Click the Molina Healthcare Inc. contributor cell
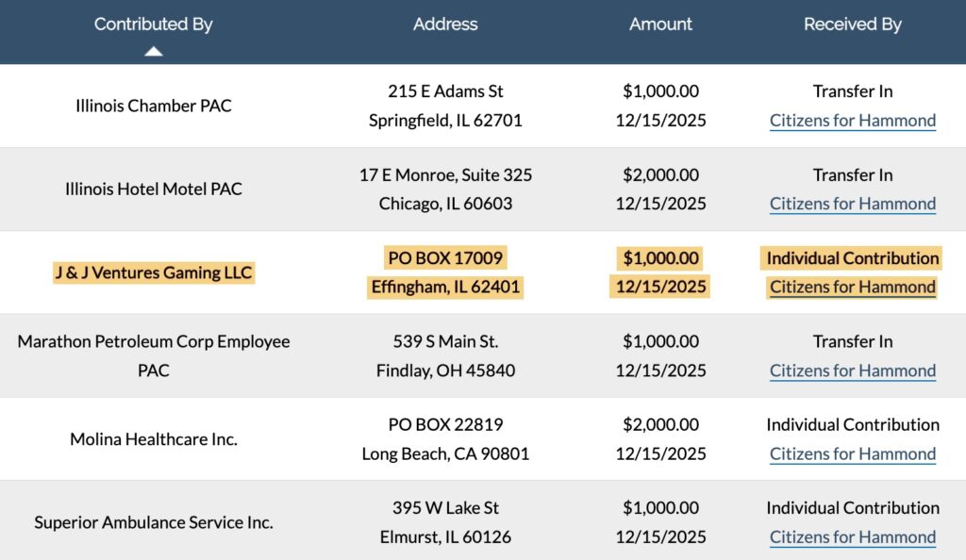Image resolution: width=966 pixels, height=560 pixels. (x=154, y=439)
